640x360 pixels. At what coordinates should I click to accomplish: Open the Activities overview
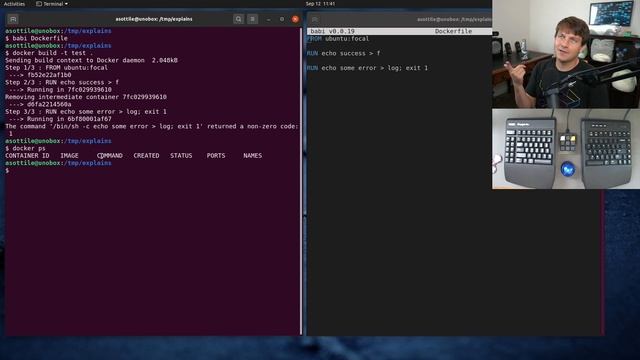(14, 4)
